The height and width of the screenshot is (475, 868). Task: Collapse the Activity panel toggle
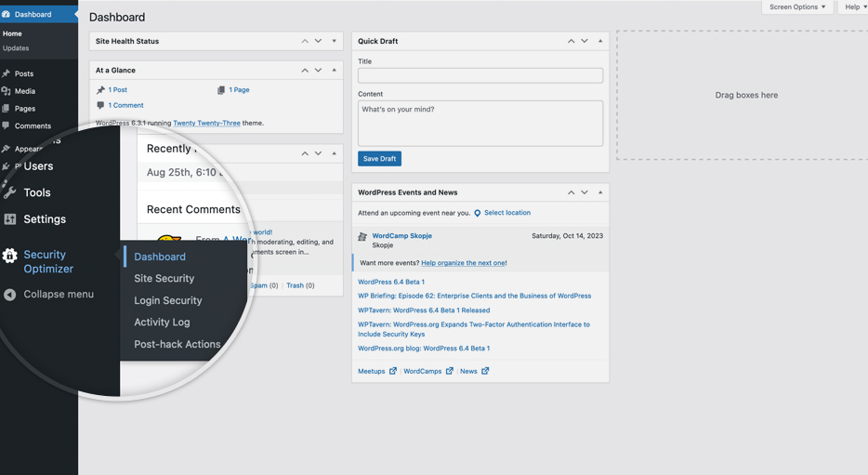pos(335,153)
